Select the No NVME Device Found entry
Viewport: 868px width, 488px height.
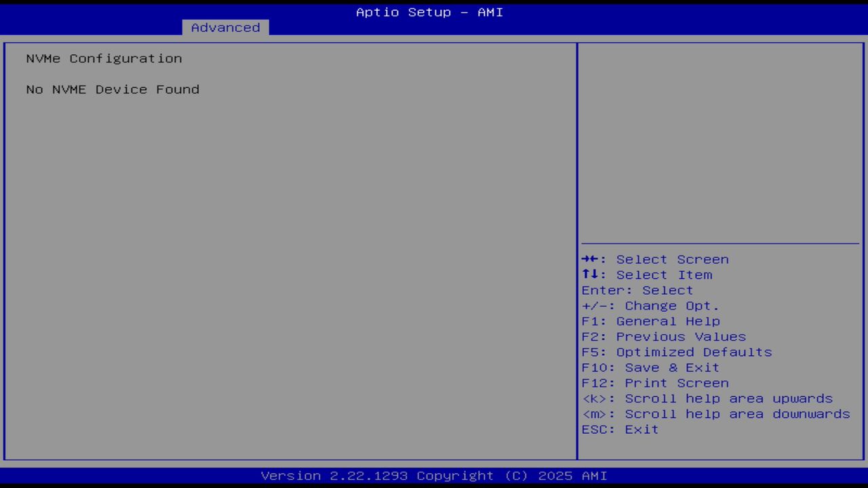pyautogui.click(x=113, y=89)
